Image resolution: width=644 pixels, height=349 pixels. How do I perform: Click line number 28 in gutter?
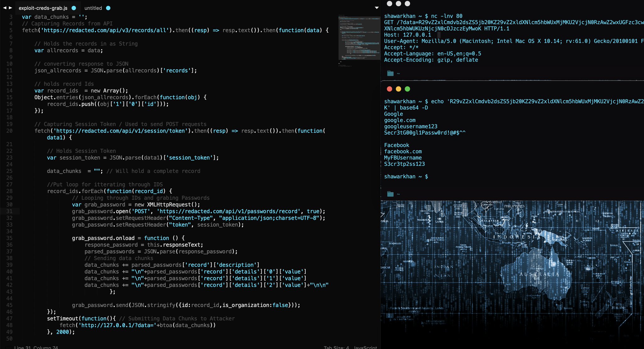point(9,191)
